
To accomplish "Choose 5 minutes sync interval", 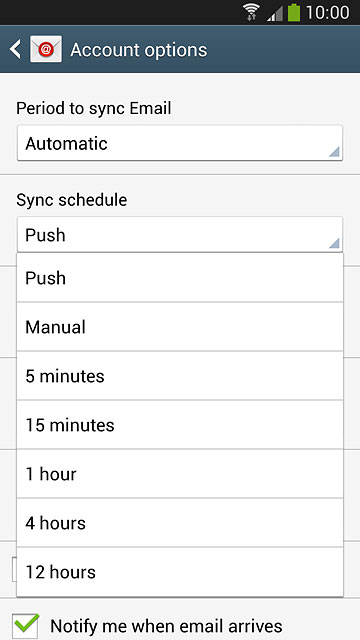I will pyautogui.click(x=180, y=376).
